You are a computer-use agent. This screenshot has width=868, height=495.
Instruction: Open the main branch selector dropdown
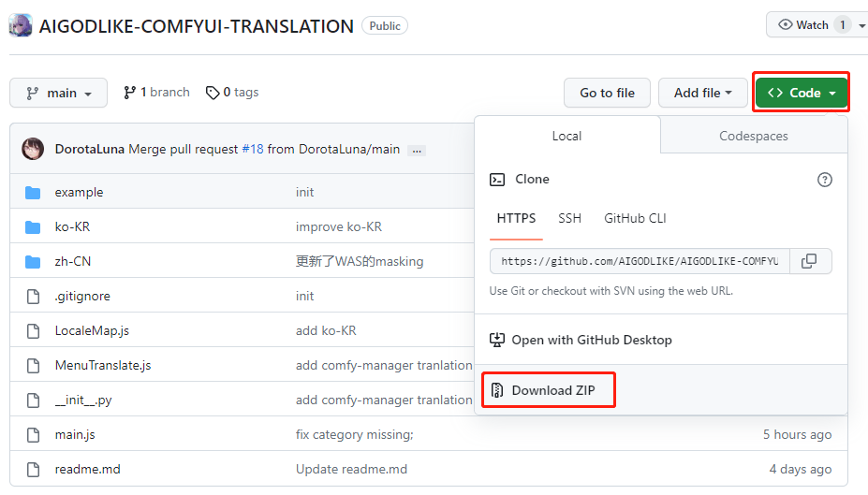(x=58, y=93)
